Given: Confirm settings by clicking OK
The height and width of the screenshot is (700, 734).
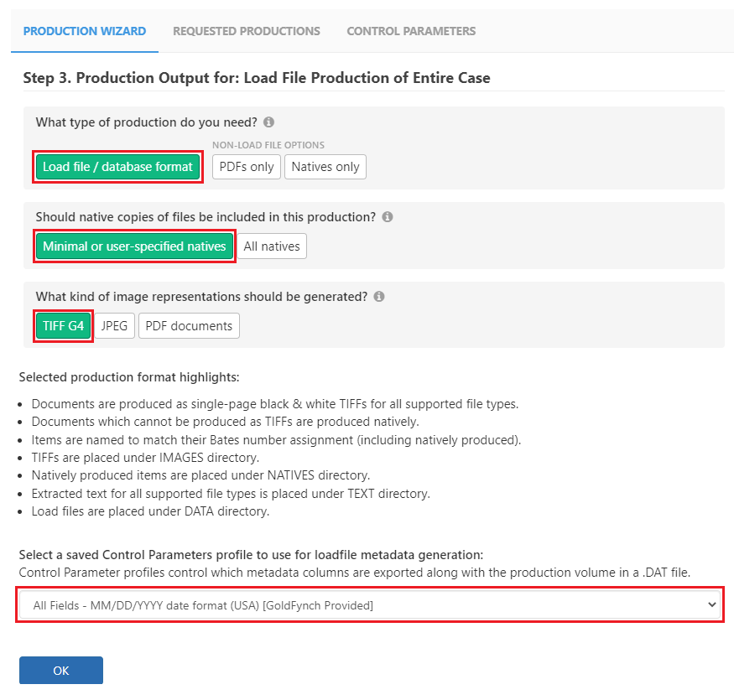Looking at the screenshot, I should (x=60, y=670).
